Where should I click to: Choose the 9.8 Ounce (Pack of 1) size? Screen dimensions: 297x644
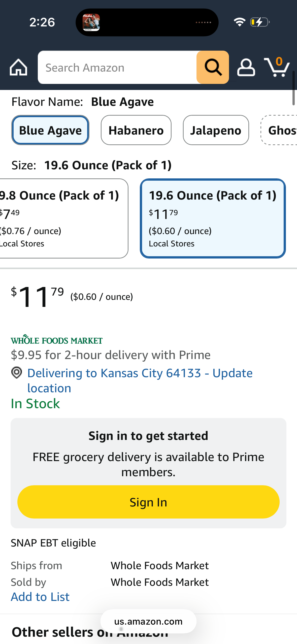point(64,218)
